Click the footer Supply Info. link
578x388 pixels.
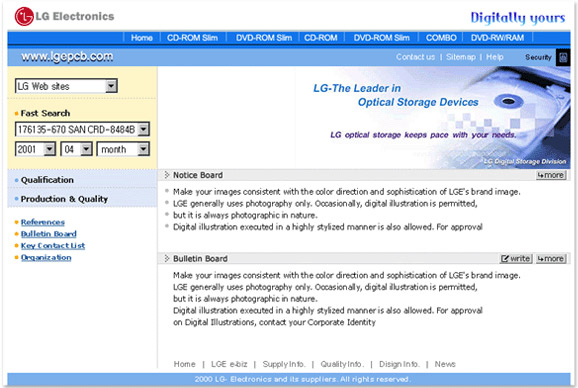[284, 364]
